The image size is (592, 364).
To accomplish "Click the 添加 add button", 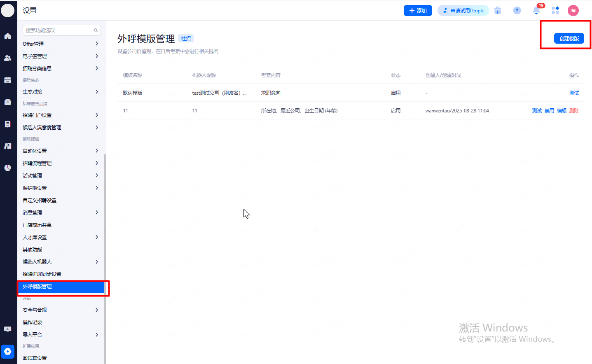I will (x=418, y=11).
